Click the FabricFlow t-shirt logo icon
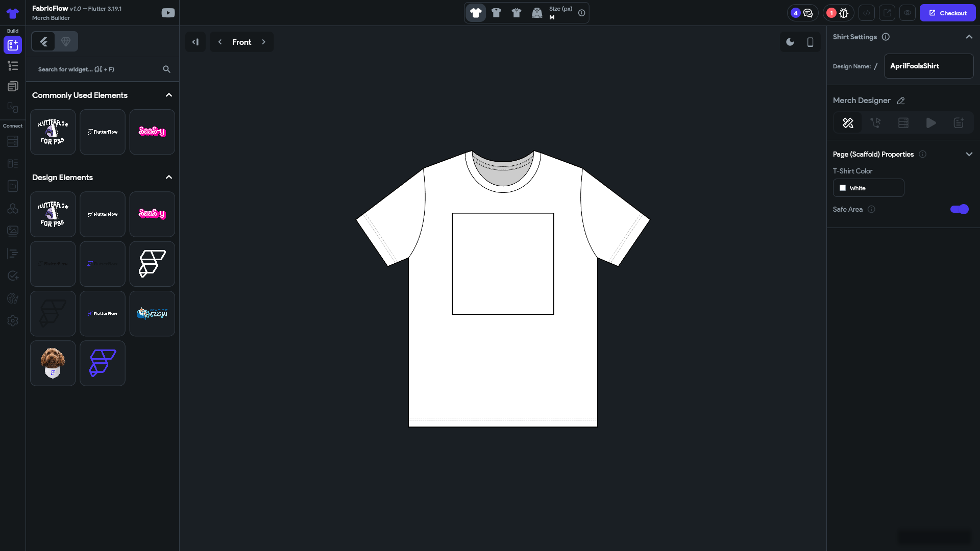Screen dimensions: 980x551 coord(13,13)
